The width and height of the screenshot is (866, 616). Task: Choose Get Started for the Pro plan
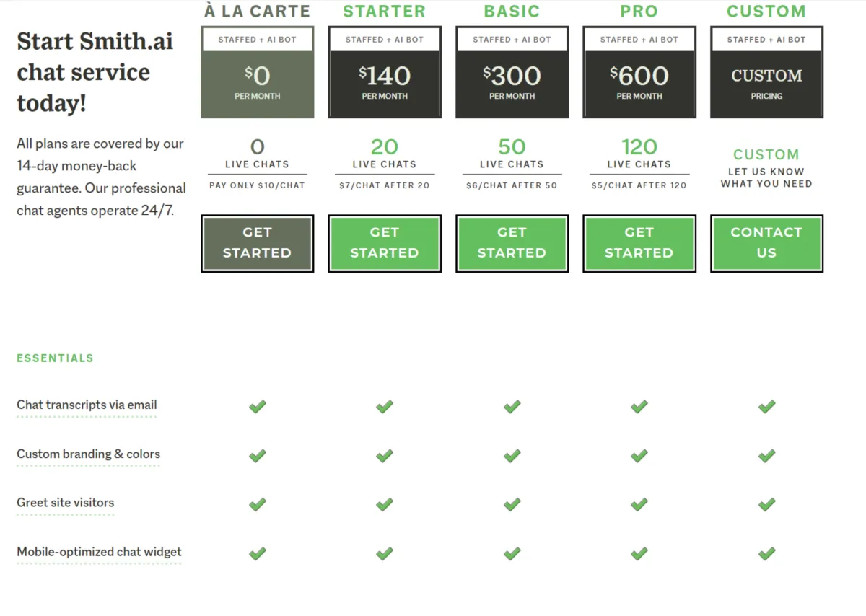pyautogui.click(x=639, y=243)
